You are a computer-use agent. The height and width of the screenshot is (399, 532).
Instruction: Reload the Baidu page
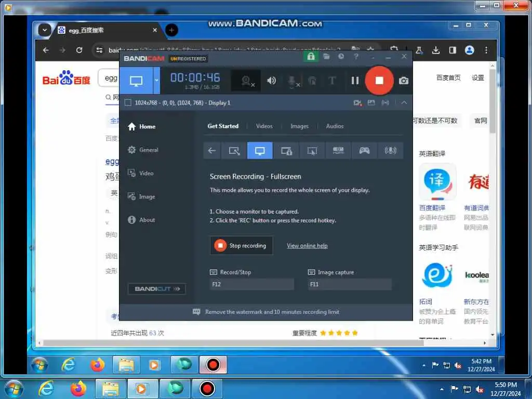[79, 50]
